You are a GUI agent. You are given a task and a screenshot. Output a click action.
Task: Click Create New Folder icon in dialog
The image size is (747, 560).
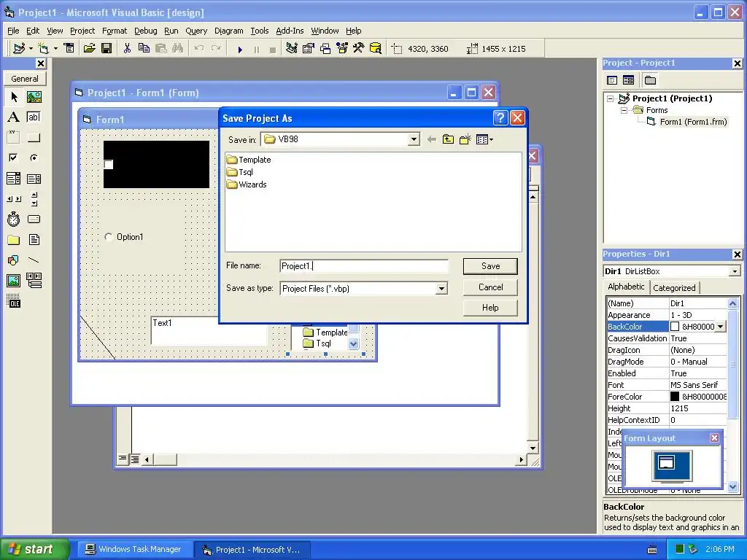[x=465, y=139]
